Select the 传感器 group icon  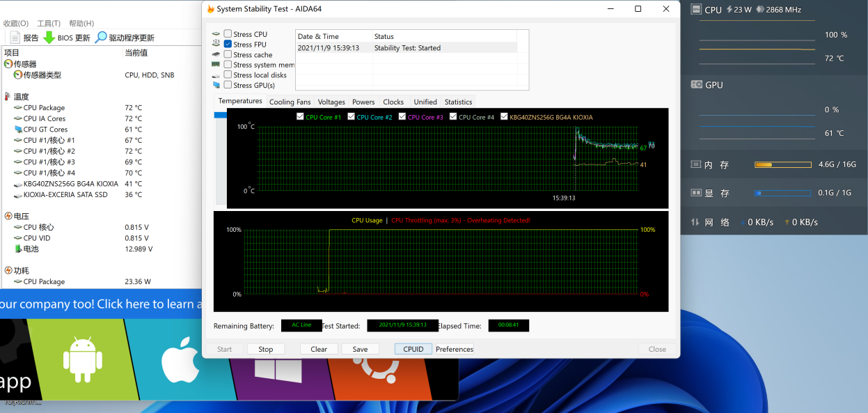[x=8, y=64]
